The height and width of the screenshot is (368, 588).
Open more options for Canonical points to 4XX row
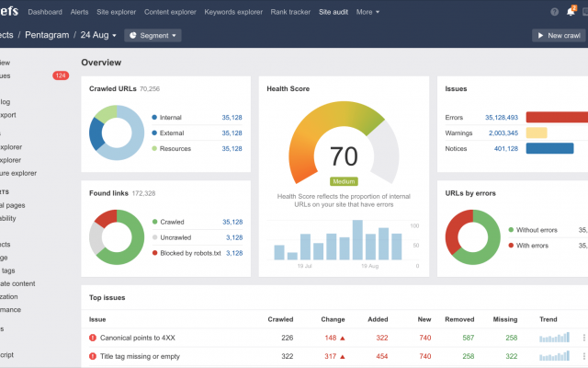click(584, 338)
